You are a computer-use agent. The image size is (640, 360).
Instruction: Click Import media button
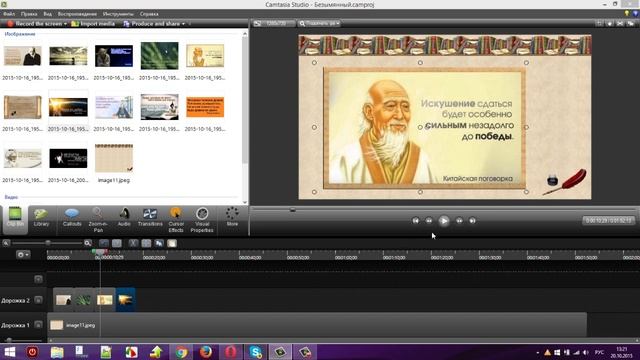[93, 24]
